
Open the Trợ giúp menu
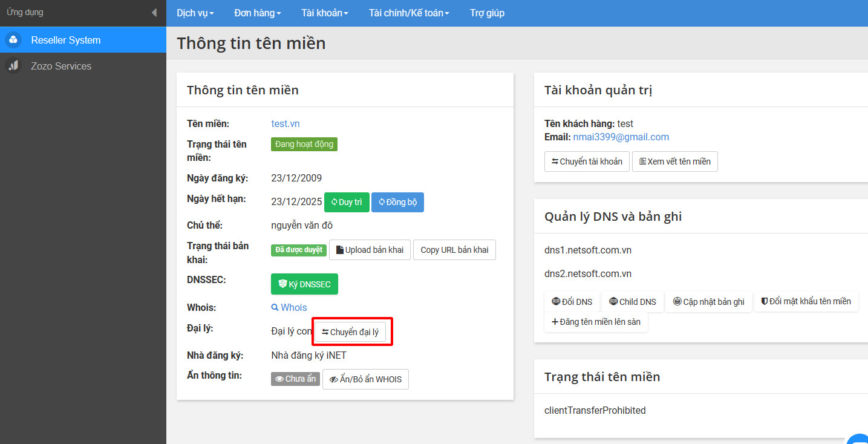[x=487, y=13]
